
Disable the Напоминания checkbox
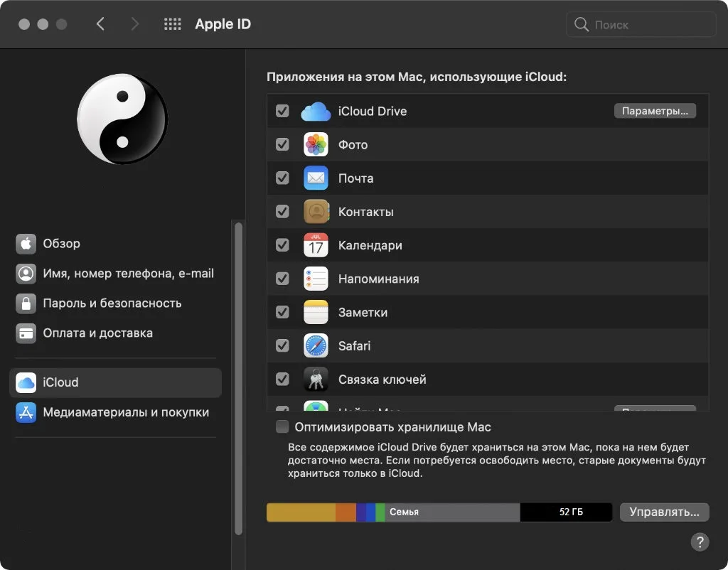(x=282, y=279)
